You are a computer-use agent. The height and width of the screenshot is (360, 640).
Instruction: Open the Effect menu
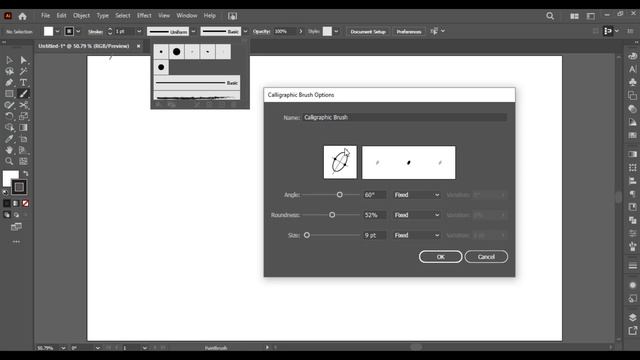click(x=144, y=16)
